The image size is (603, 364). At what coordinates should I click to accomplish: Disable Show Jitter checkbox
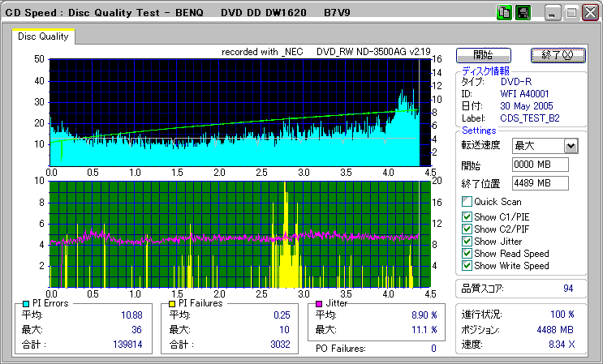tap(467, 241)
